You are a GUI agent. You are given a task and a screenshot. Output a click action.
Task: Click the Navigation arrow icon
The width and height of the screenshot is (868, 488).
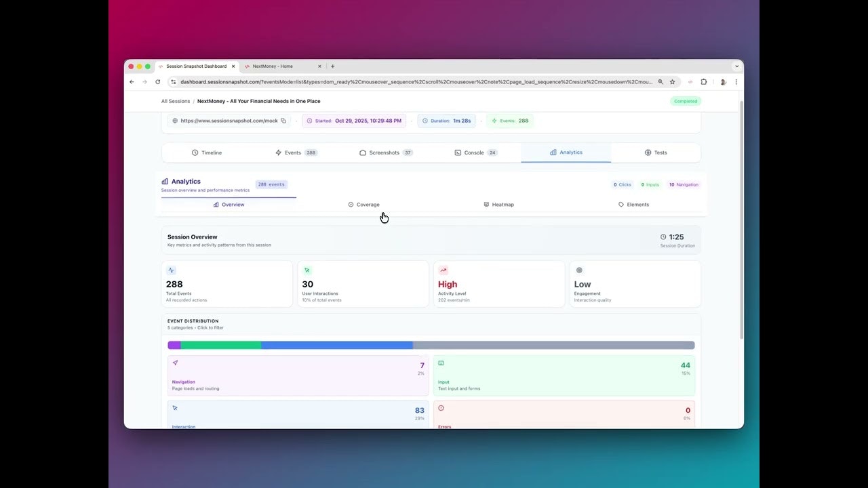(176, 363)
